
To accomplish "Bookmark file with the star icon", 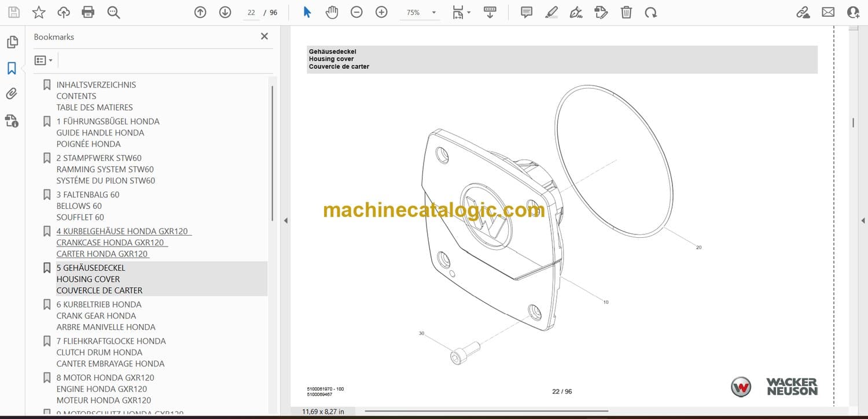I will coord(39,12).
